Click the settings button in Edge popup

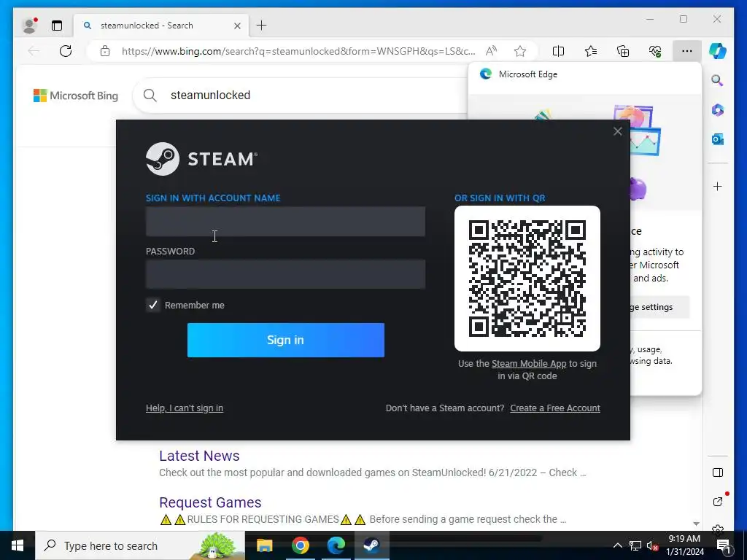tap(659, 307)
